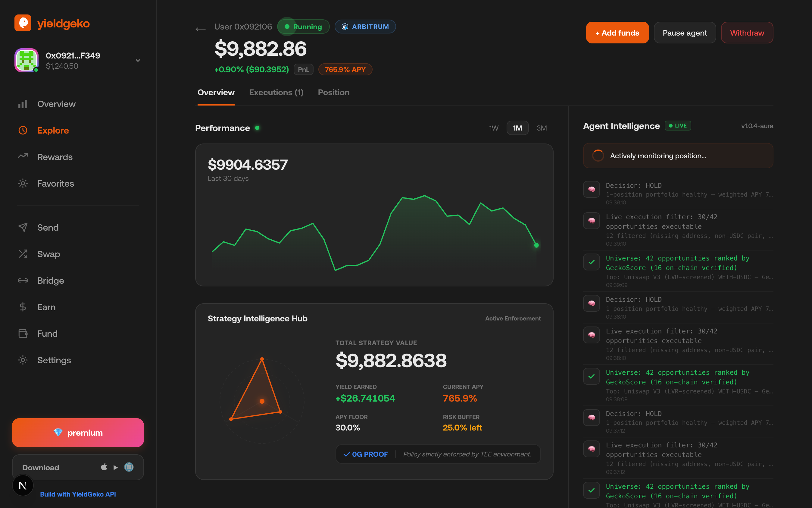Expand the 09:38:10 Decision: HOLD log entry

(x=678, y=308)
